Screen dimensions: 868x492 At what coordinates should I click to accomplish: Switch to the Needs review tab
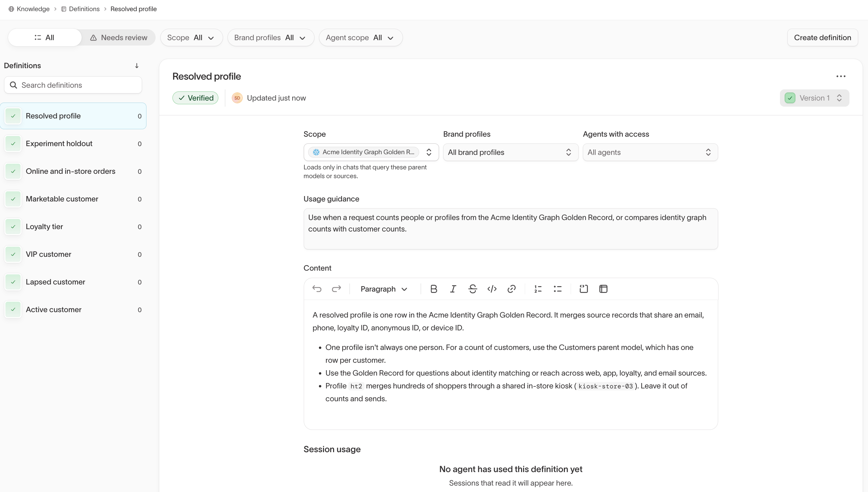pos(118,37)
